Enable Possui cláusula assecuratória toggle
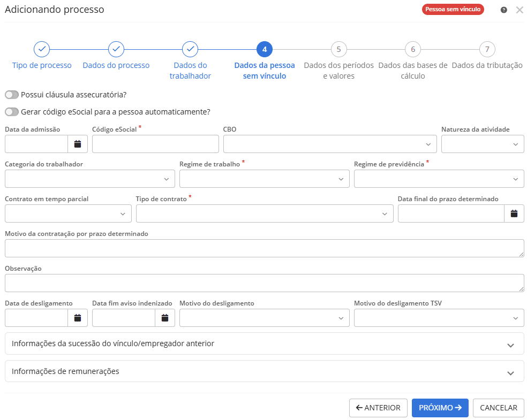 [x=11, y=95]
